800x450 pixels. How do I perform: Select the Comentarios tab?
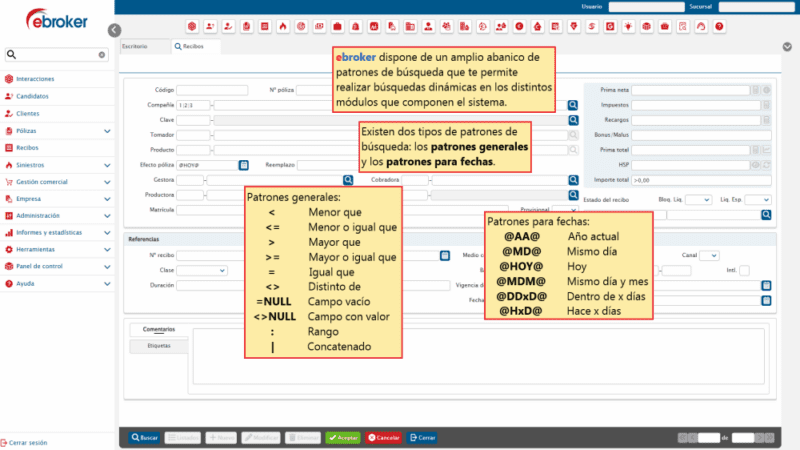pos(159,330)
